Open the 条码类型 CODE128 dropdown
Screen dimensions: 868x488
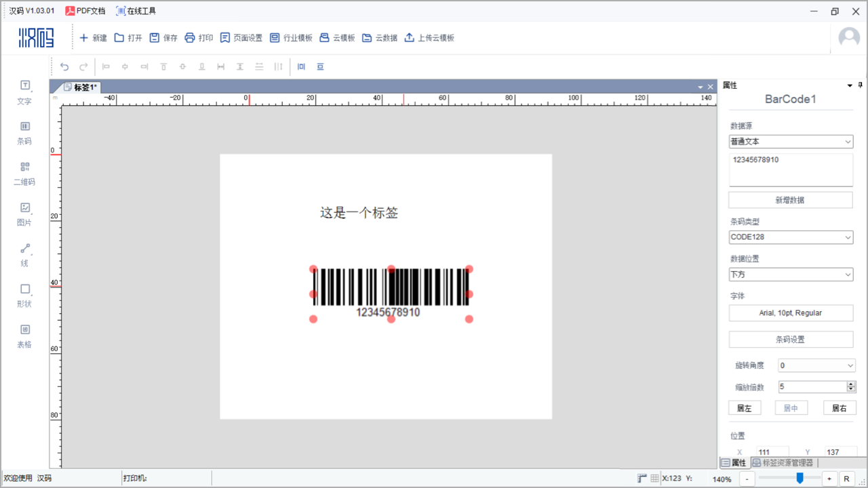pos(791,237)
